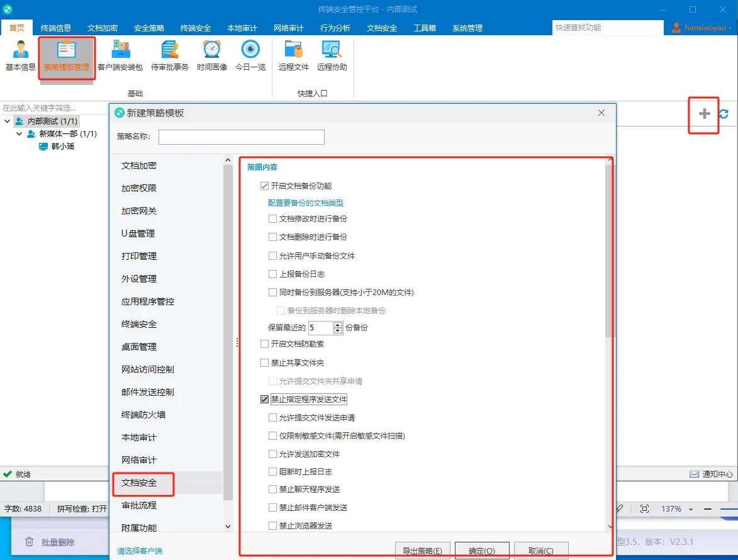Click the 导出策略(E) button

(422, 551)
